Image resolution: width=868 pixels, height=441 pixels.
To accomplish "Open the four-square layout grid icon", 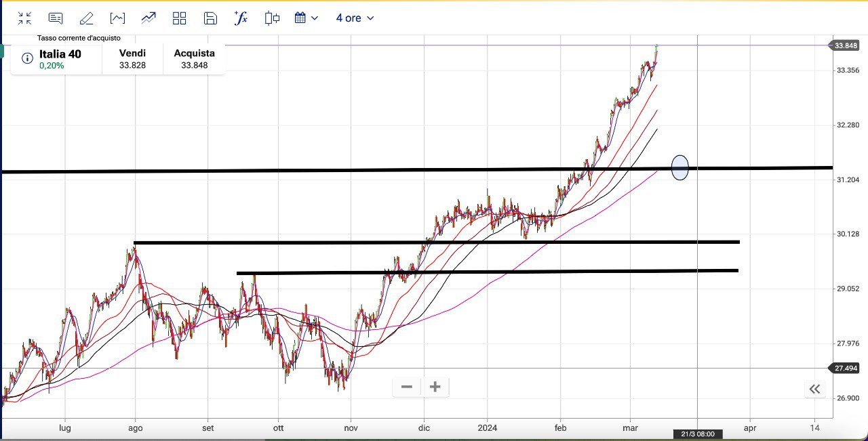I will pyautogui.click(x=180, y=18).
